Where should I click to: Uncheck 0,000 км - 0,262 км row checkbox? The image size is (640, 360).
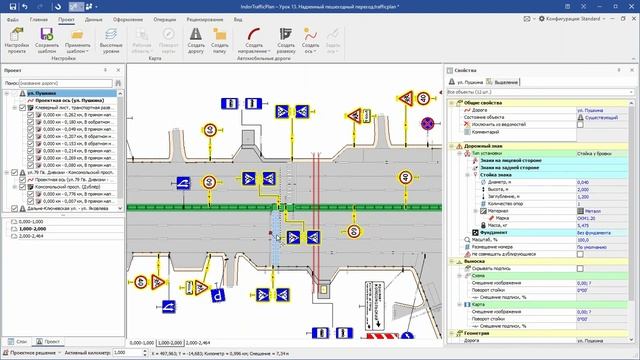31,115
